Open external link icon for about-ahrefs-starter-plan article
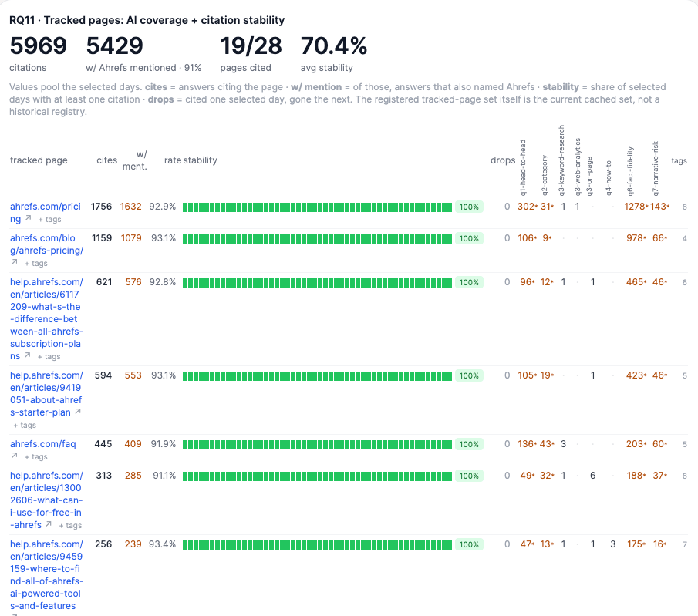 pos(78,412)
